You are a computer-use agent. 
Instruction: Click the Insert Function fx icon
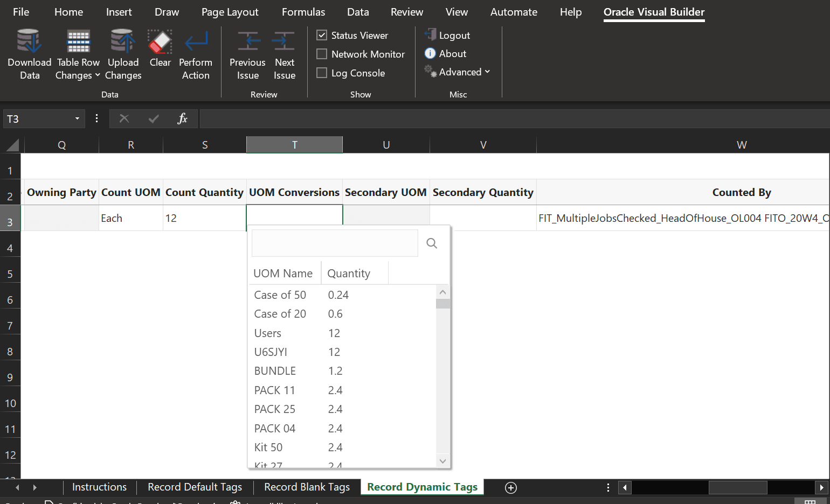(x=182, y=118)
